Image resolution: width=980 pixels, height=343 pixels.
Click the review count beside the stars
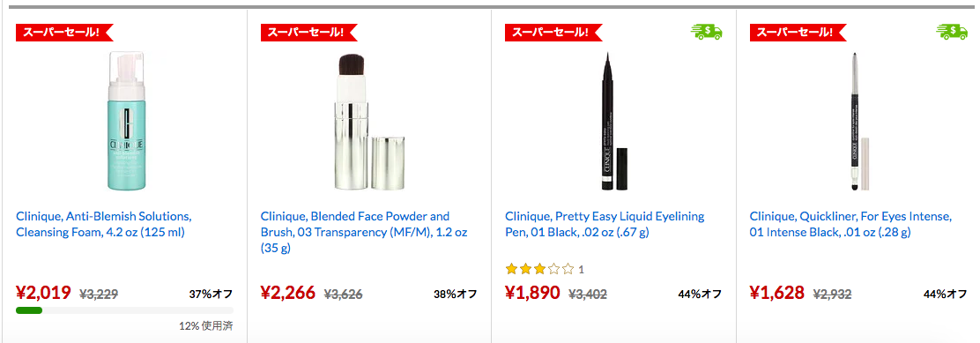coord(582,270)
